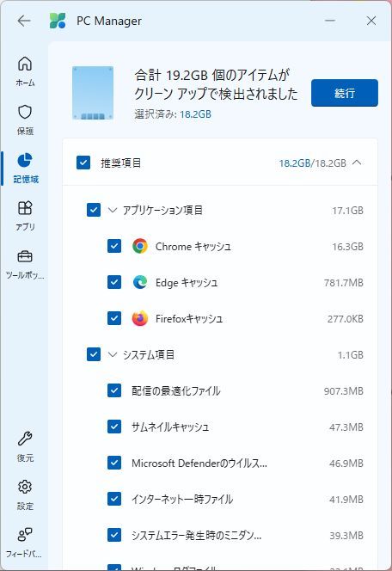This screenshot has height=571, width=392.
Task: Click the Microsoft Defender antivirus list entry
Action: pos(236,464)
